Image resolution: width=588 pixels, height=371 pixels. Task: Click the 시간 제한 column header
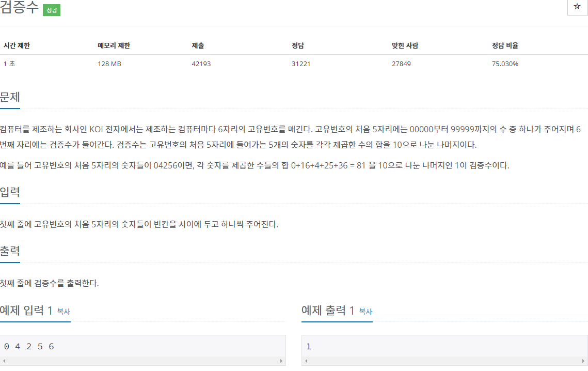click(17, 45)
